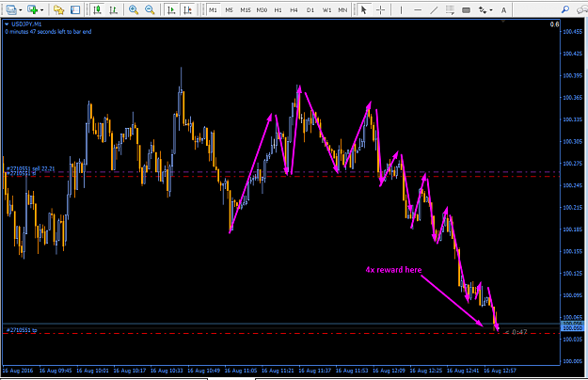Viewport: 588px width, 380px height.
Task: Click the 100.005 price scale label
Action: [573, 361]
